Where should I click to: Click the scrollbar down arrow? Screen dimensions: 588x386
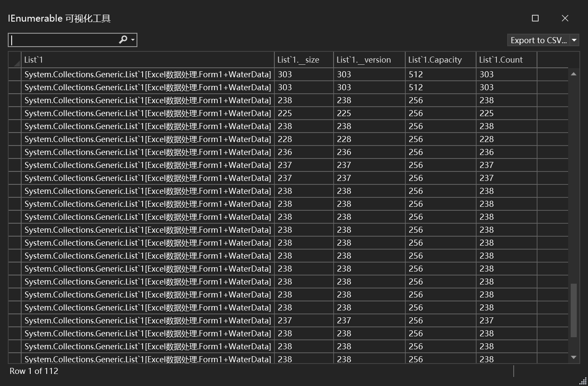[x=574, y=357]
